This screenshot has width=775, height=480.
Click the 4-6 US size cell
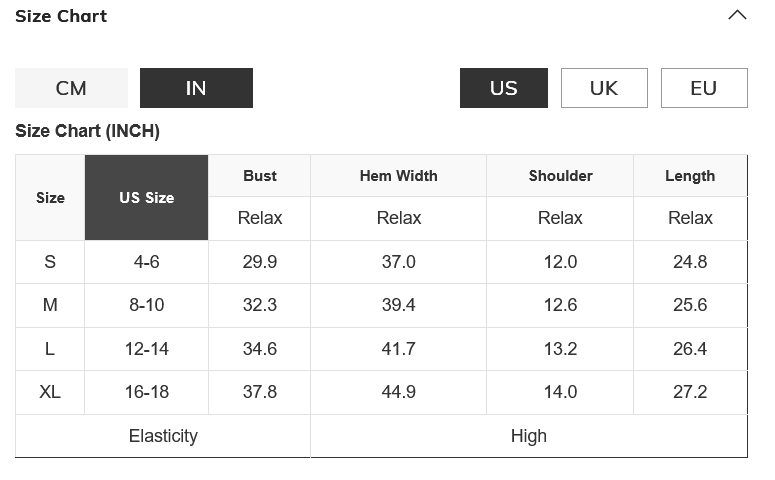(147, 262)
